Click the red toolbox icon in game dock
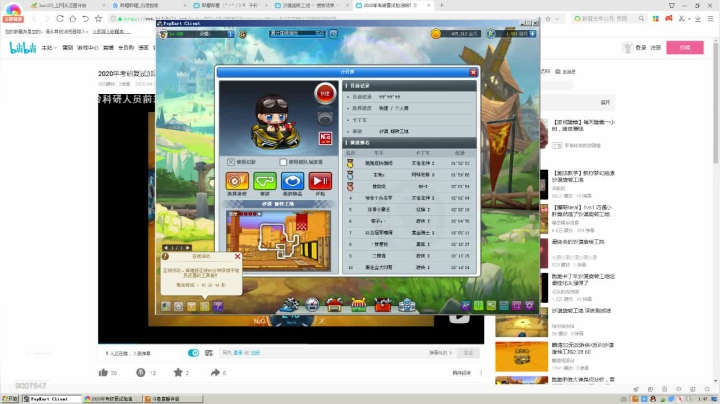 (x=382, y=304)
